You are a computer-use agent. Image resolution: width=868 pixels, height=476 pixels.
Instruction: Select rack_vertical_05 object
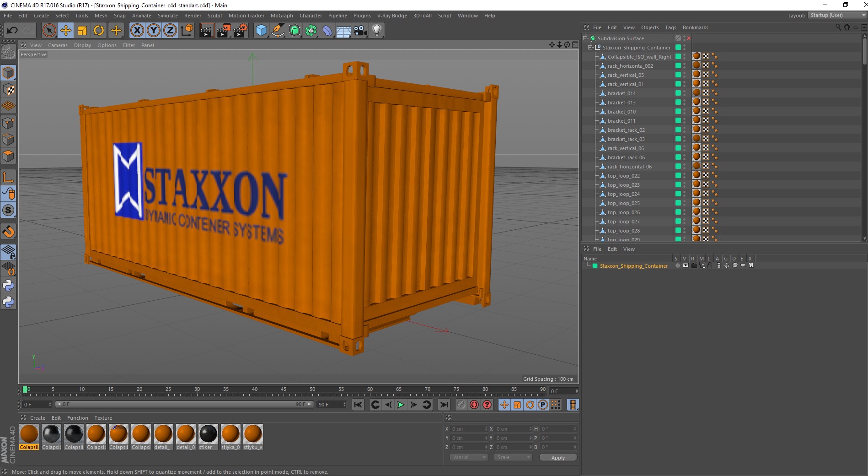point(626,75)
